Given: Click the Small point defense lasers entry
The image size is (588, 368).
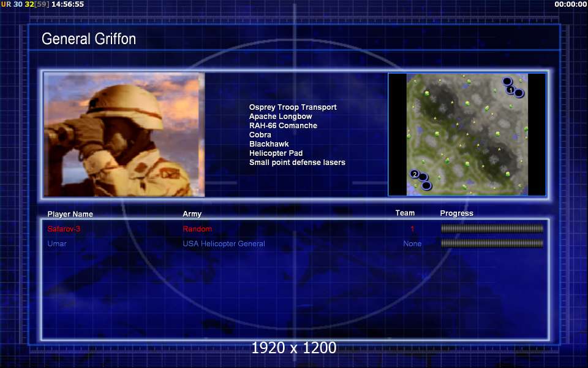Looking at the screenshot, I should point(298,162).
